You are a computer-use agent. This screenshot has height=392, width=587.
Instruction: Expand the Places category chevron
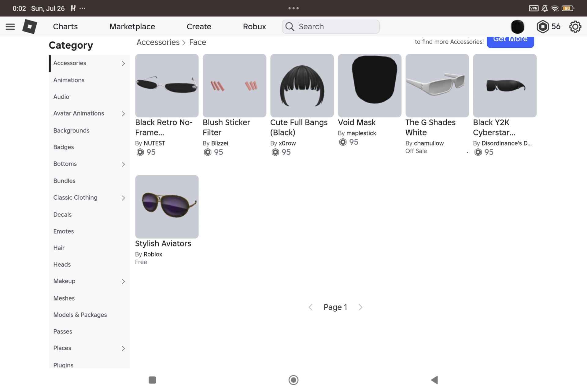[123, 348]
